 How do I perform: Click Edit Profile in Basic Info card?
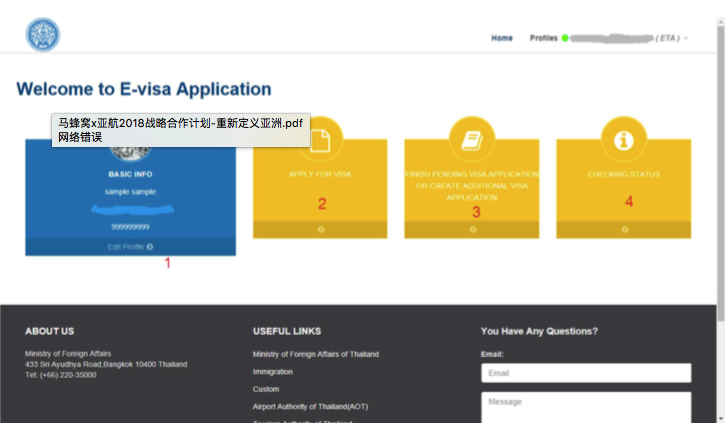point(130,246)
